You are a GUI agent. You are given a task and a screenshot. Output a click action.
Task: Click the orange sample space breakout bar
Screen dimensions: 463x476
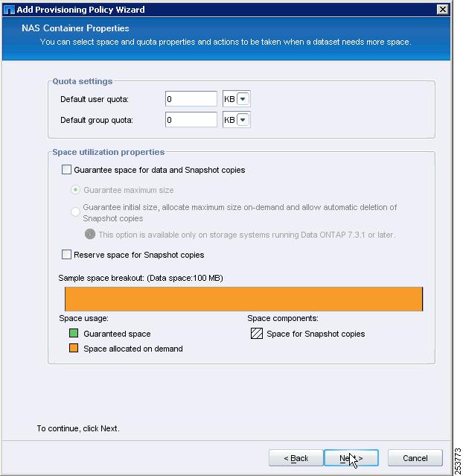[x=243, y=299]
